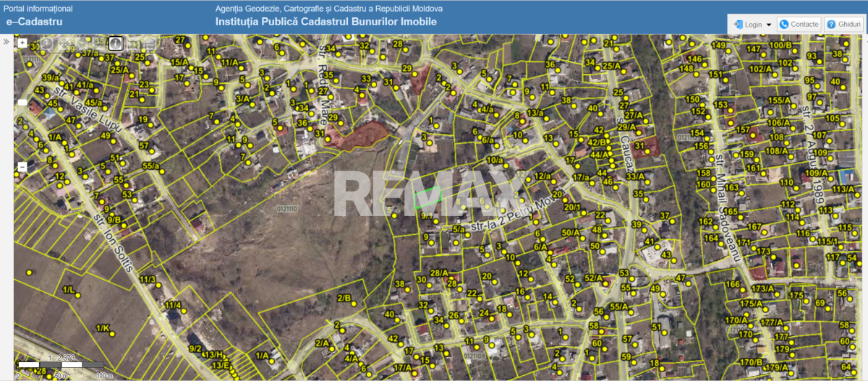Activate the info identify tool
This screenshot has width=868, height=386.
[x=115, y=43]
